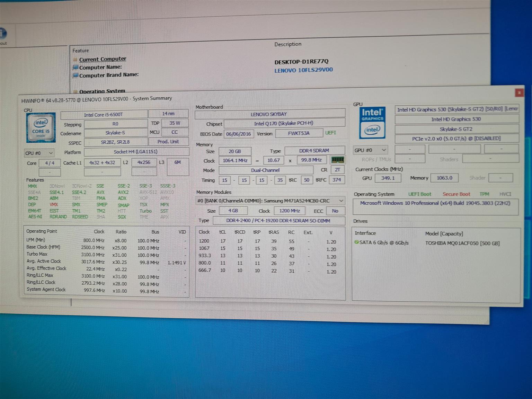Click the Computer Name row icon
The width and height of the screenshot is (532, 399).
click(75, 68)
